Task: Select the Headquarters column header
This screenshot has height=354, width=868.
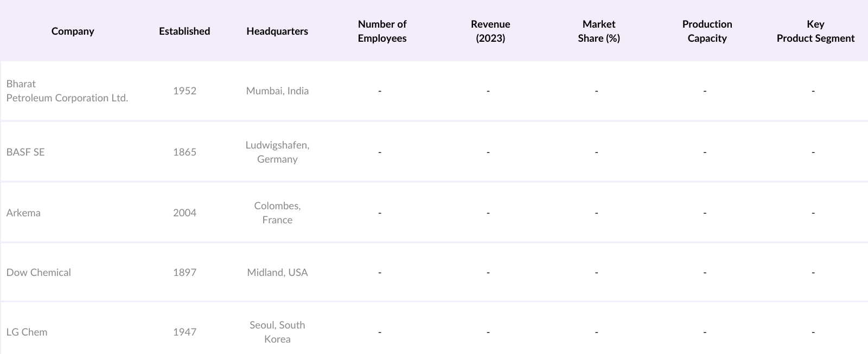Action: coord(277,31)
